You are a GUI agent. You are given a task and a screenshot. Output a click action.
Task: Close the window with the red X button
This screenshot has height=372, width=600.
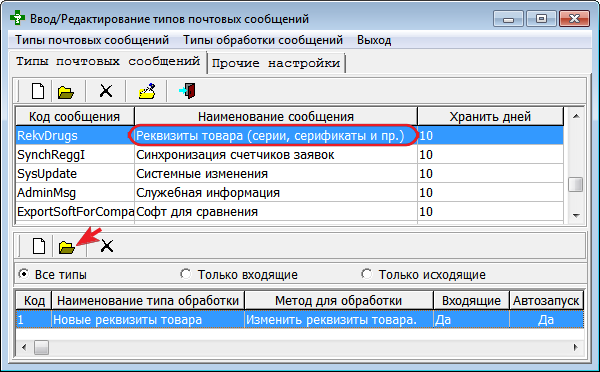[x=574, y=18]
